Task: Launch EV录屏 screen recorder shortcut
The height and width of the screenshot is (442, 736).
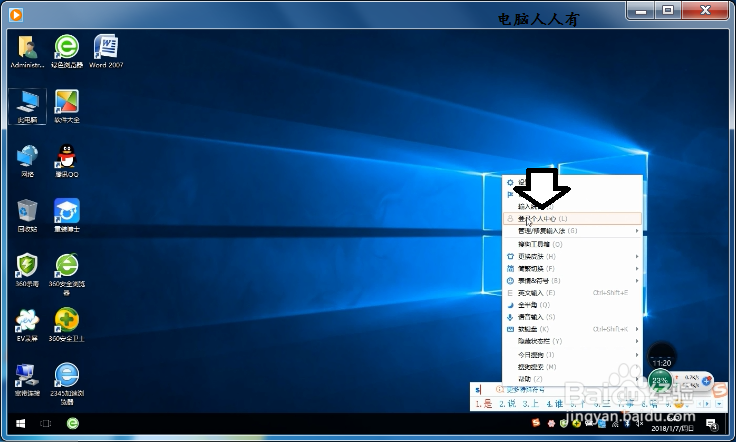Action: tap(27, 325)
